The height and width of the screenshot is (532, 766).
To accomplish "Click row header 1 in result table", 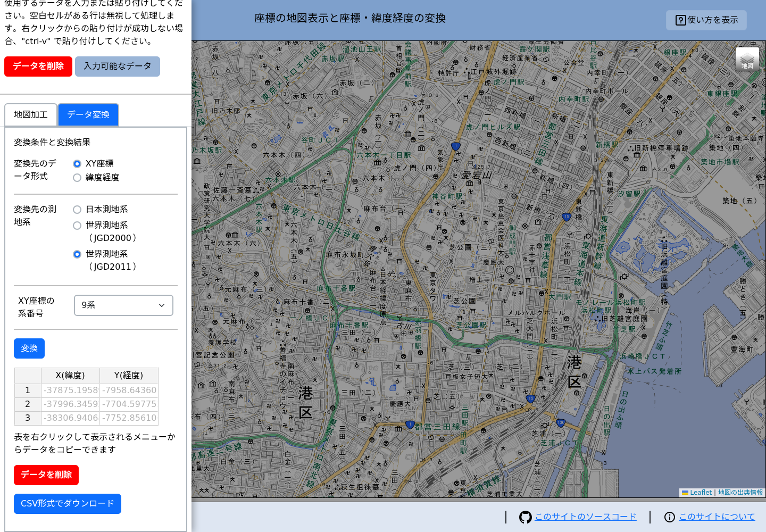I will (x=28, y=390).
